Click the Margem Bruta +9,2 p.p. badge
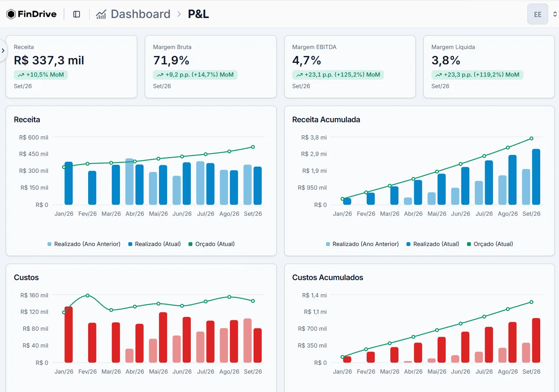This screenshot has width=559, height=392. pyautogui.click(x=195, y=75)
